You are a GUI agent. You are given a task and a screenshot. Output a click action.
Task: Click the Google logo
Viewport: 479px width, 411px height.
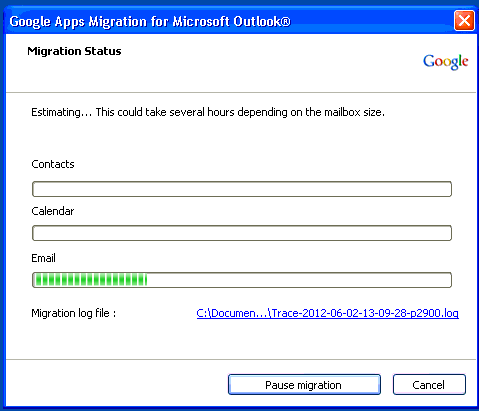tap(446, 62)
